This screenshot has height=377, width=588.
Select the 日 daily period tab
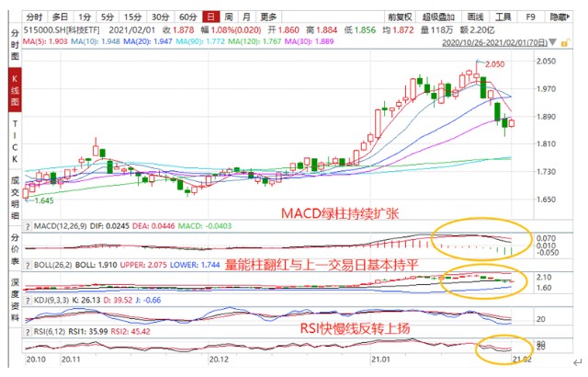[x=211, y=17]
